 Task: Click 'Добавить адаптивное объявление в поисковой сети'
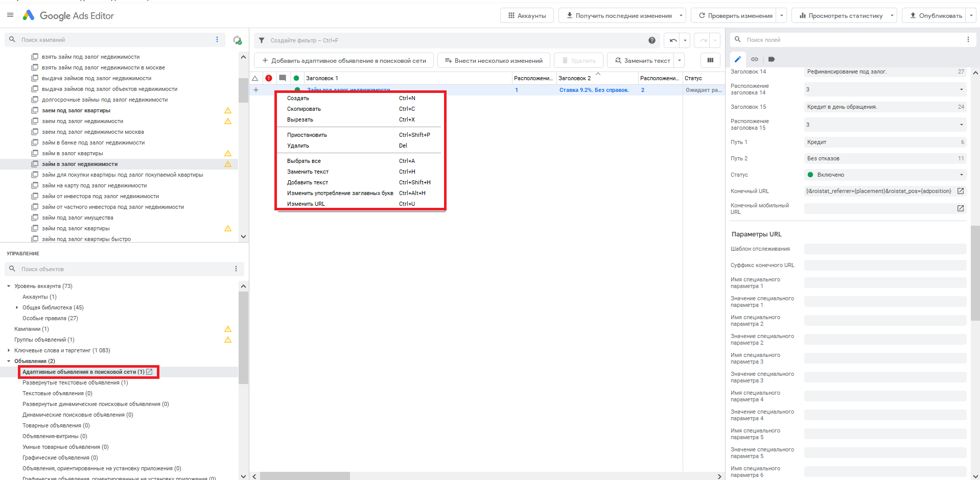pos(344,60)
